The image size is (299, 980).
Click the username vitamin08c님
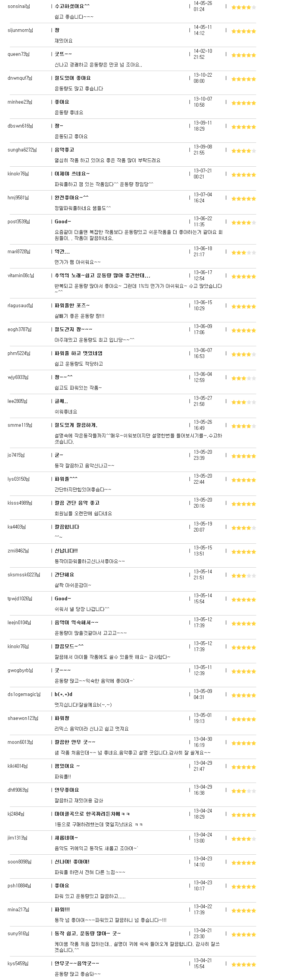pyautogui.click(x=21, y=275)
